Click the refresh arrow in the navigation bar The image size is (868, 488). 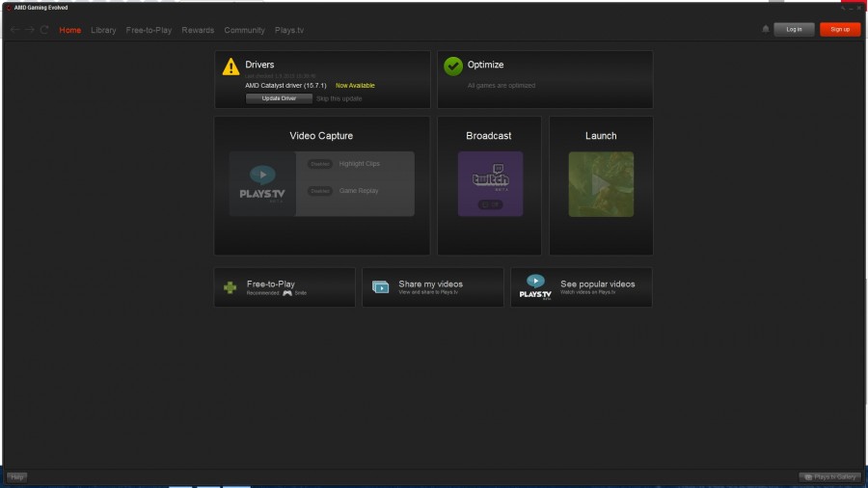coord(44,30)
